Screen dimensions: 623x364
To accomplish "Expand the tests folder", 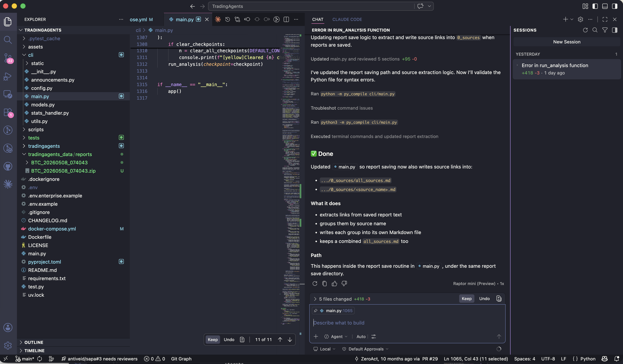I will 24,138.
